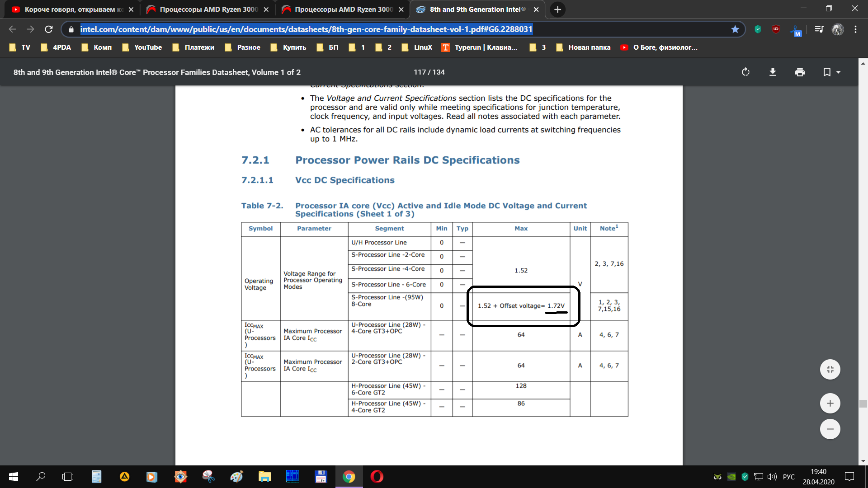This screenshot has width=868, height=488.
Task: Open Typerun bookmark link
Action: point(480,47)
